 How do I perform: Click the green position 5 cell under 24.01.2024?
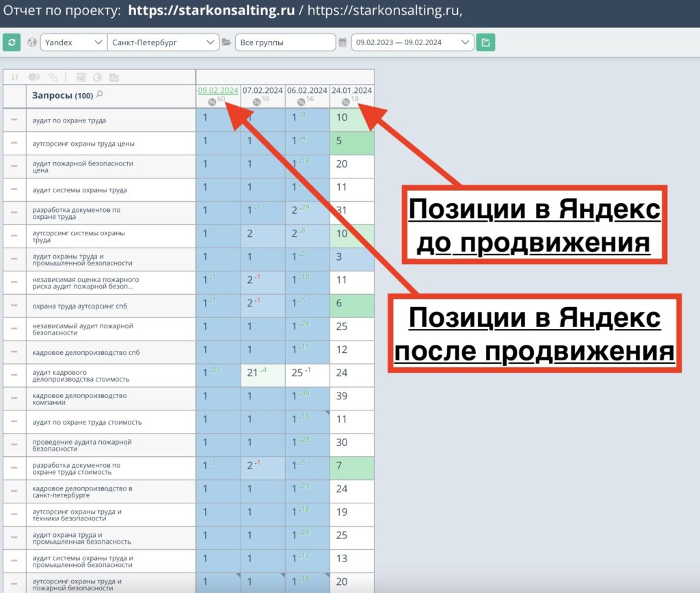click(352, 143)
